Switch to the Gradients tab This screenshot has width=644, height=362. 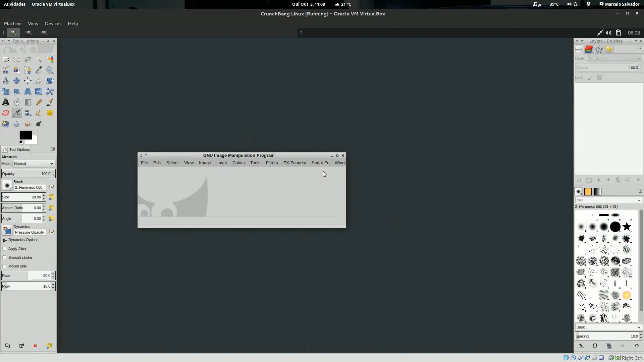(598, 192)
